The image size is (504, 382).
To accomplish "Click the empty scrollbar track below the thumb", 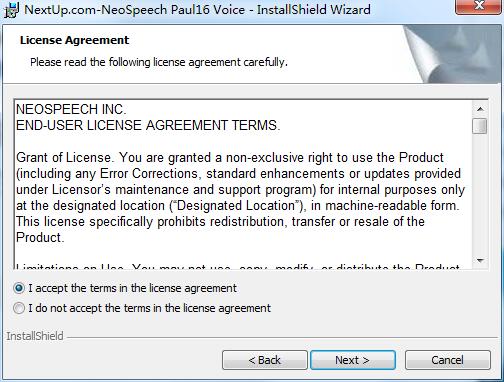I will 480,193.
